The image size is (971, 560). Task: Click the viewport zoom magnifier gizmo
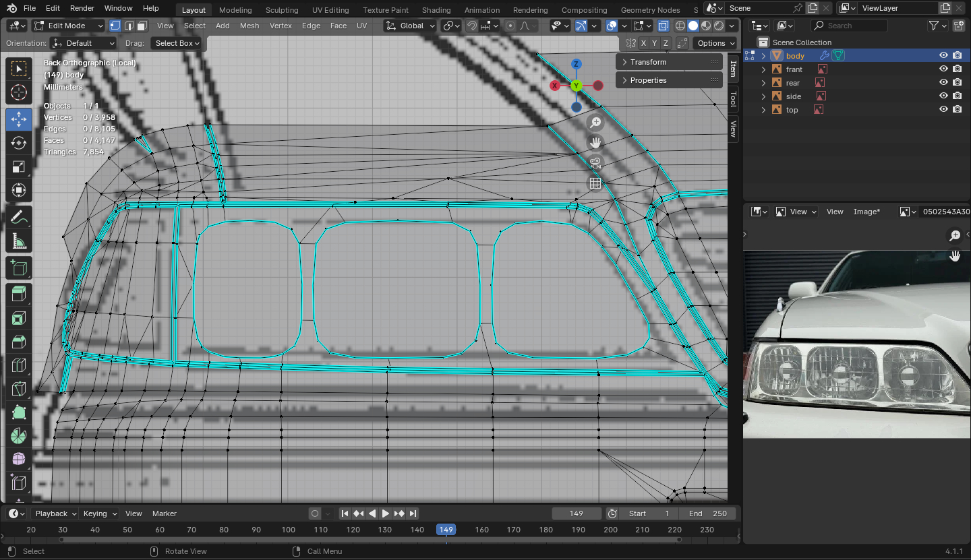[x=595, y=123]
